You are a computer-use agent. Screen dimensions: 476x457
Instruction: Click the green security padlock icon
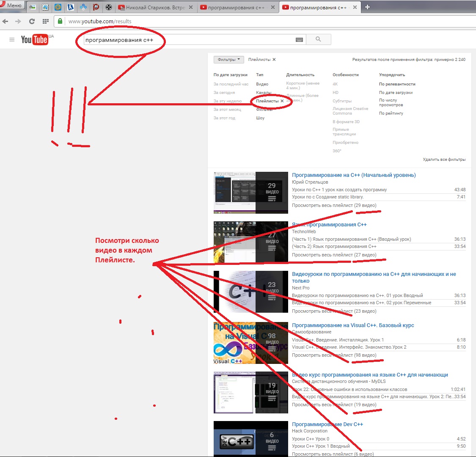coord(60,21)
